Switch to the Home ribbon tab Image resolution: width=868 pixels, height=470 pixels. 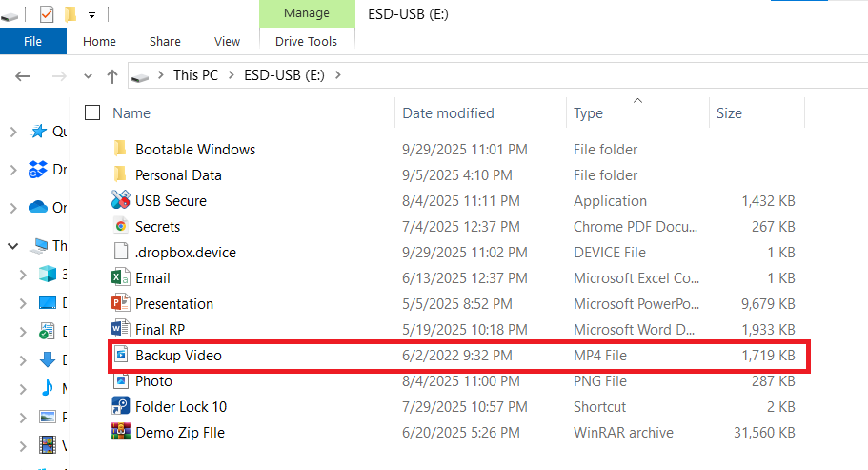click(x=99, y=42)
